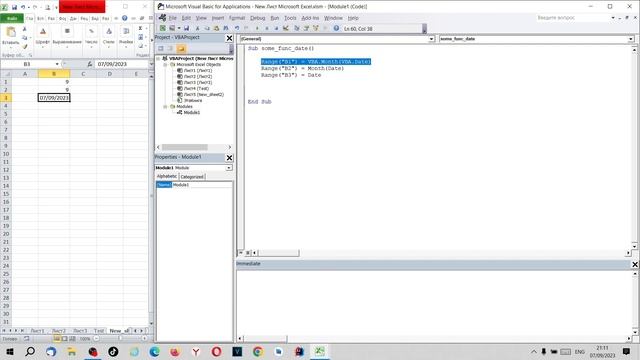Click the insert function fx icon
This screenshot has width=640, height=360.
[x=89, y=64]
